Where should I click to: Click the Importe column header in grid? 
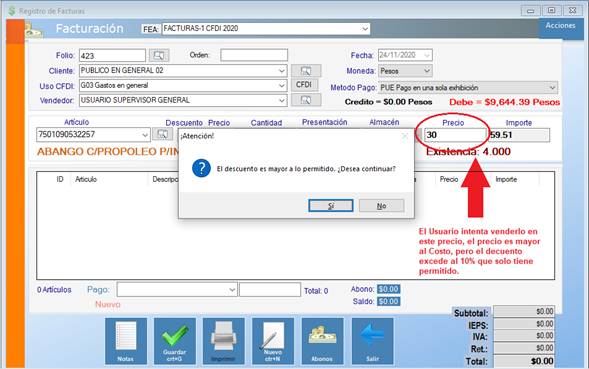tap(506, 179)
